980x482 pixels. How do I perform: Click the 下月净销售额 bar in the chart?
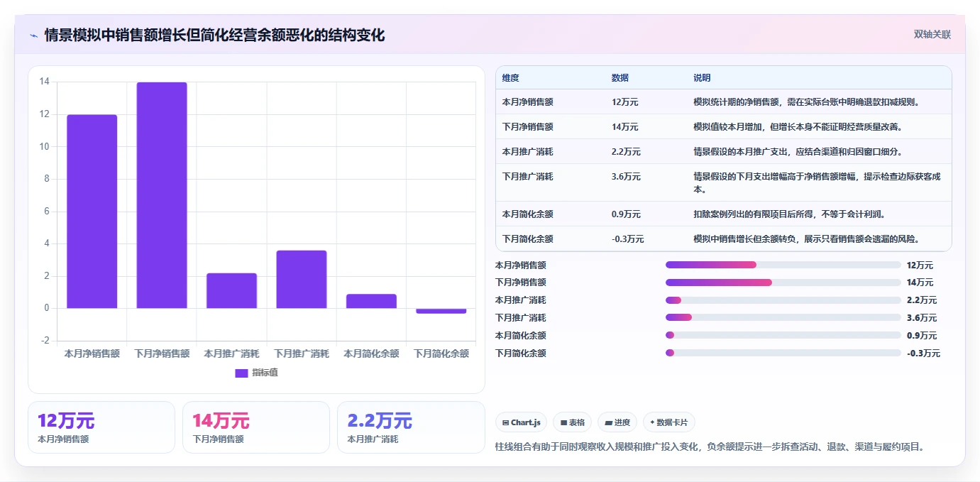(162, 195)
